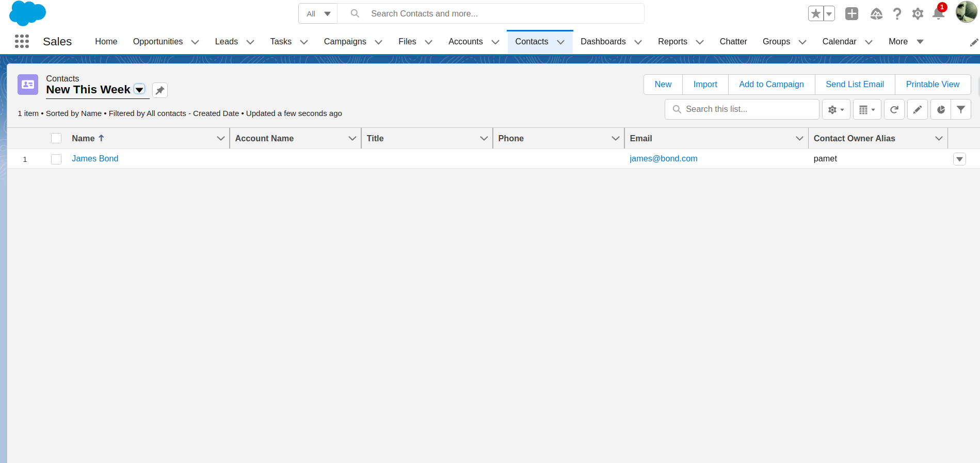
Task: Open the New This Week list view dropdown
Action: [139, 89]
